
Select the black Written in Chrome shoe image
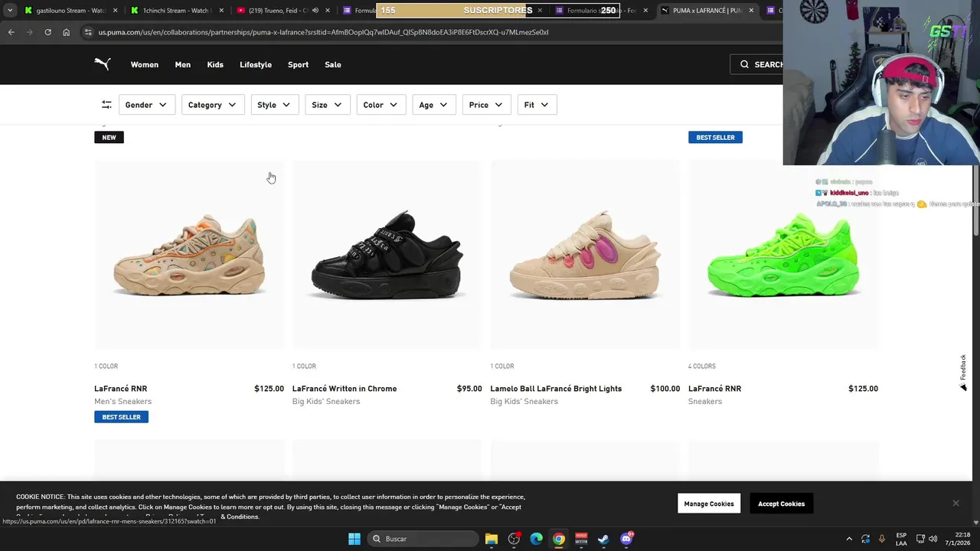(x=387, y=255)
